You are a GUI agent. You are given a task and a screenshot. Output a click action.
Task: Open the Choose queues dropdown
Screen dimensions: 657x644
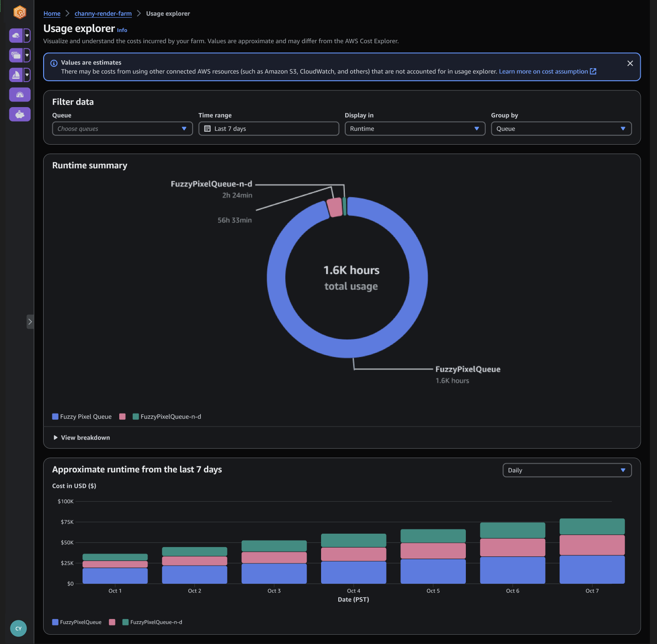pos(122,128)
